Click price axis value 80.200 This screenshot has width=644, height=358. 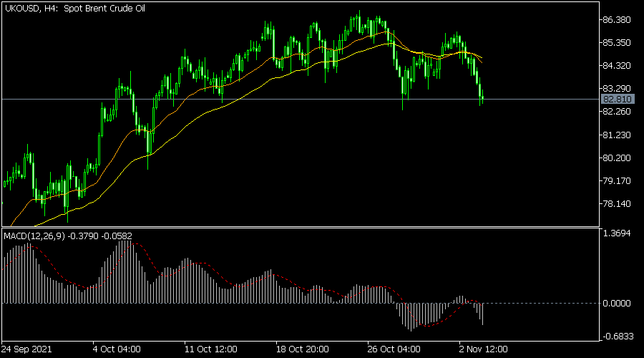coord(617,158)
